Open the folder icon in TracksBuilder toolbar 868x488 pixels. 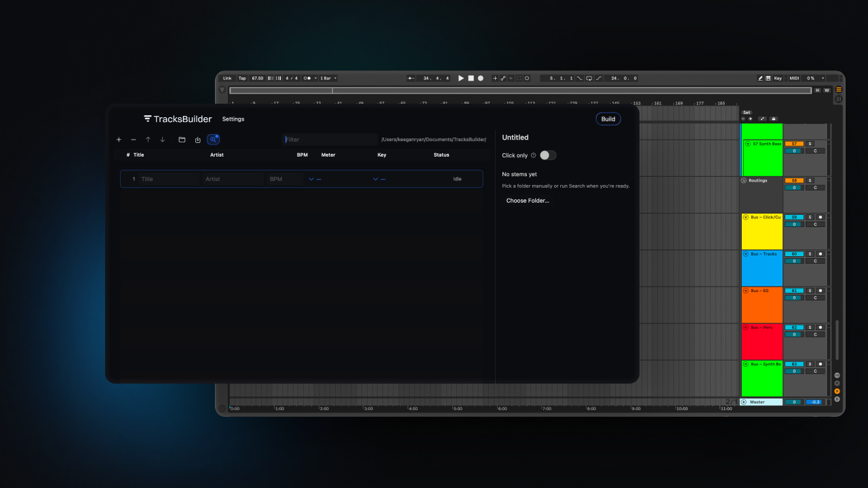pos(182,140)
